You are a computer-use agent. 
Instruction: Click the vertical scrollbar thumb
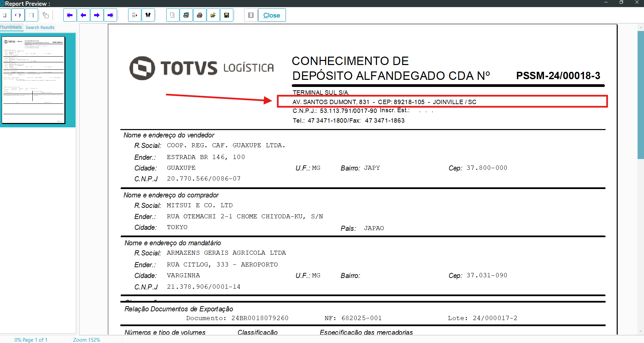point(641,95)
